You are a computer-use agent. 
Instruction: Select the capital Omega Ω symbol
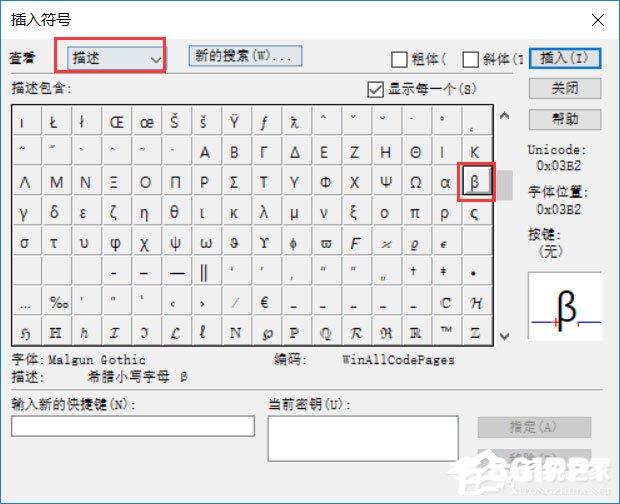coord(415,182)
